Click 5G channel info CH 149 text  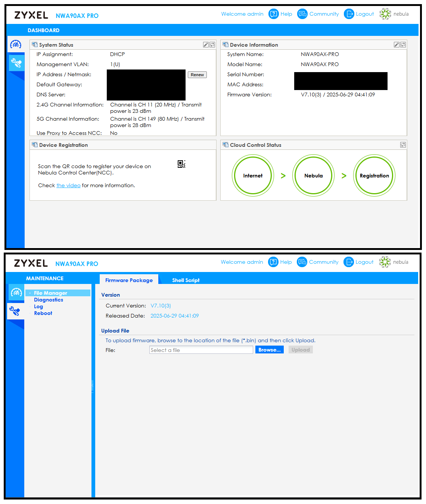coord(157,122)
